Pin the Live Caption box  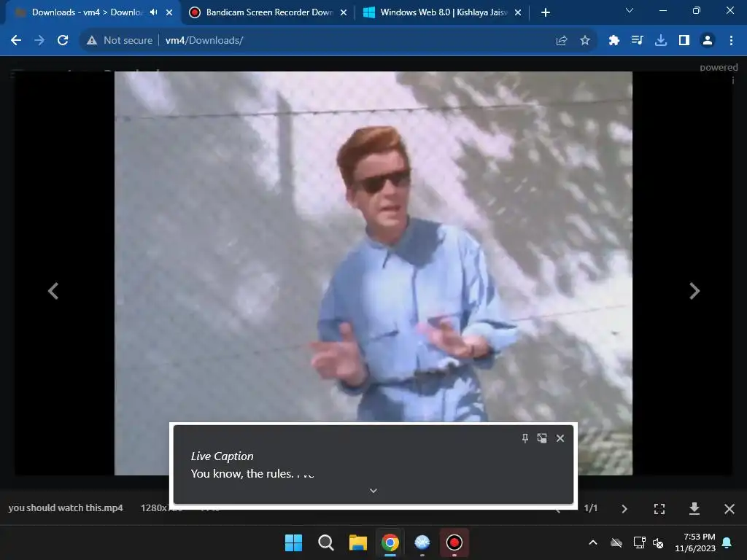pos(525,438)
